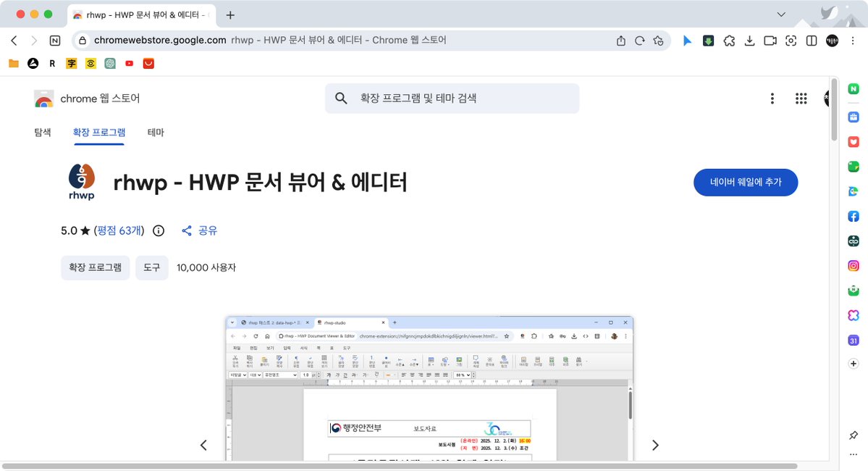The width and height of the screenshot is (868, 471).
Task: Click the 네이버 웨일에 추가 button
Action: click(746, 183)
